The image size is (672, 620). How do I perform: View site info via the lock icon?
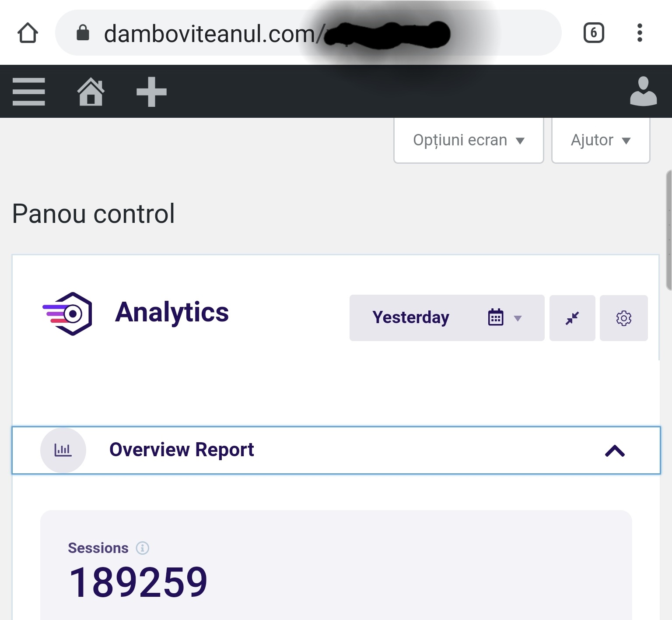tap(83, 33)
